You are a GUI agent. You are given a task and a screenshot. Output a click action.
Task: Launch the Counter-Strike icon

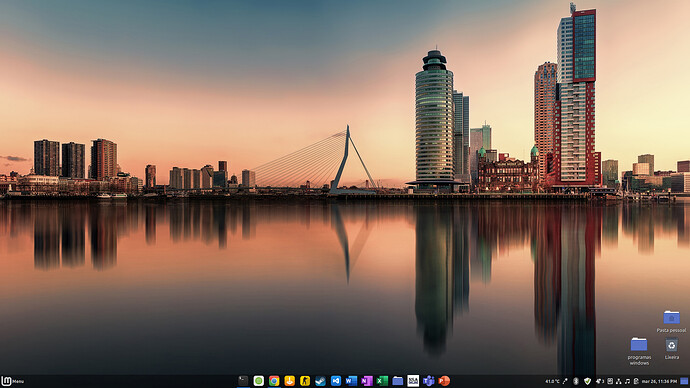(x=305, y=381)
